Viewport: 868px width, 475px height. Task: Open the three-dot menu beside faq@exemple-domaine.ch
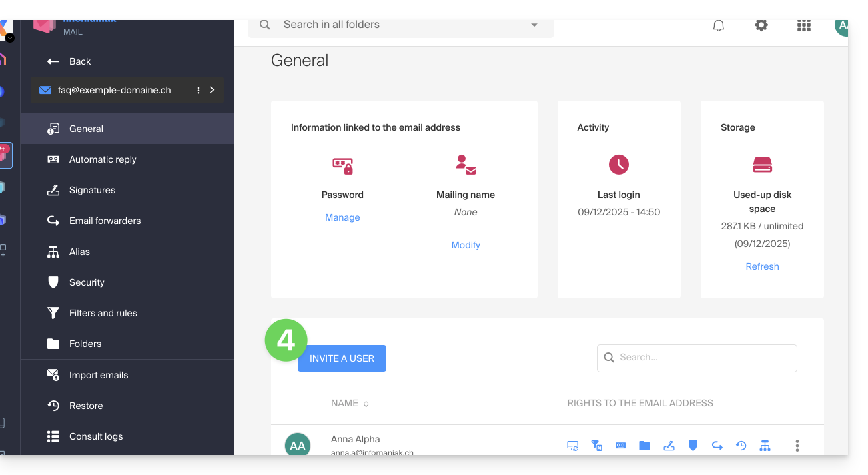click(x=199, y=90)
